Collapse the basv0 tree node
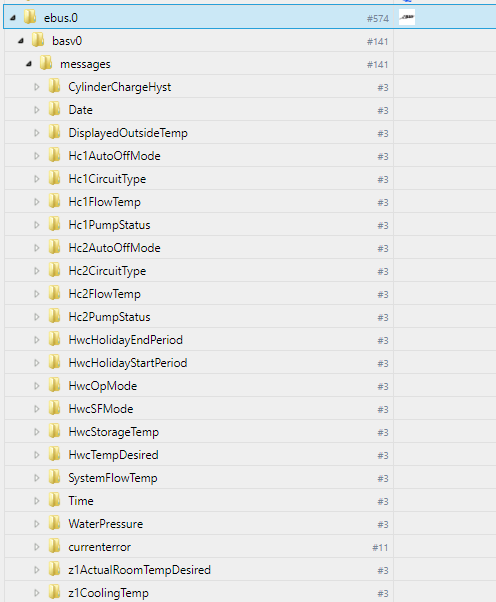 [x=21, y=41]
